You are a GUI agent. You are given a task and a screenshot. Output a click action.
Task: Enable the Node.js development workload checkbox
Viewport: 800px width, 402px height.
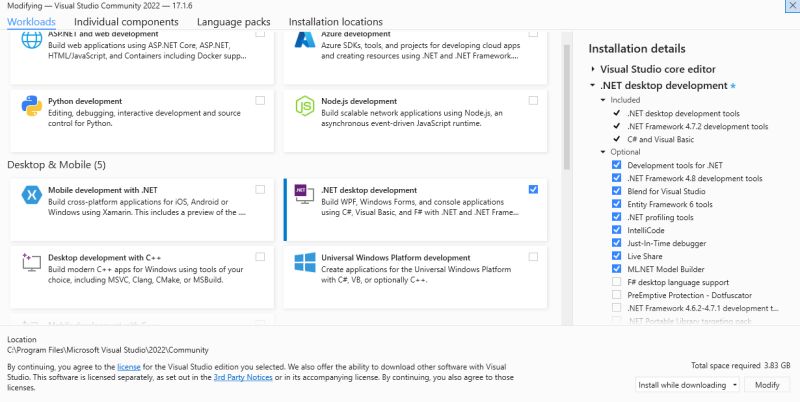533,100
